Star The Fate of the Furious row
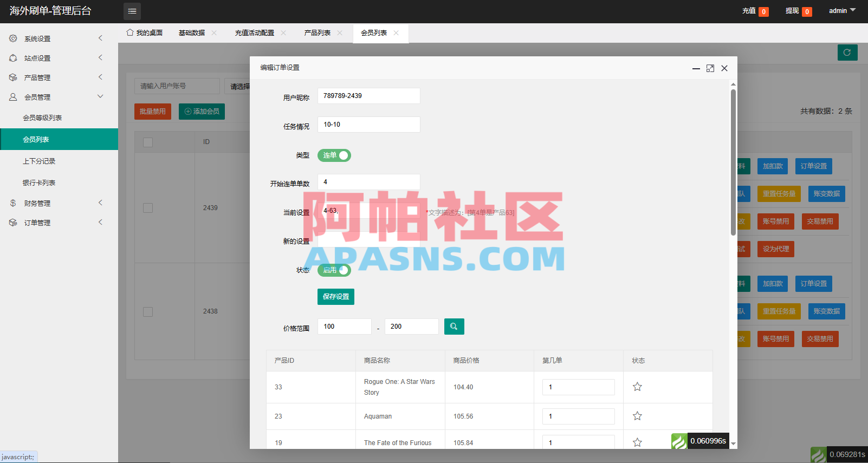 [x=637, y=442]
